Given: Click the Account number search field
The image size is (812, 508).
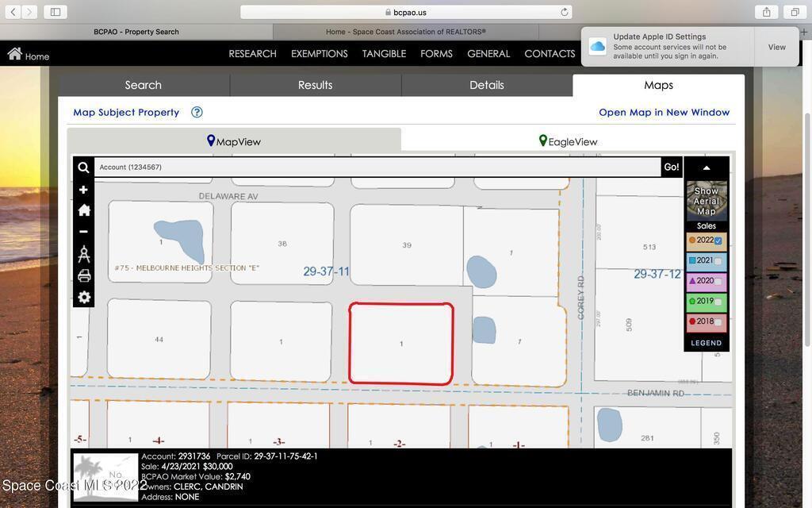Looking at the screenshot, I should [x=377, y=167].
